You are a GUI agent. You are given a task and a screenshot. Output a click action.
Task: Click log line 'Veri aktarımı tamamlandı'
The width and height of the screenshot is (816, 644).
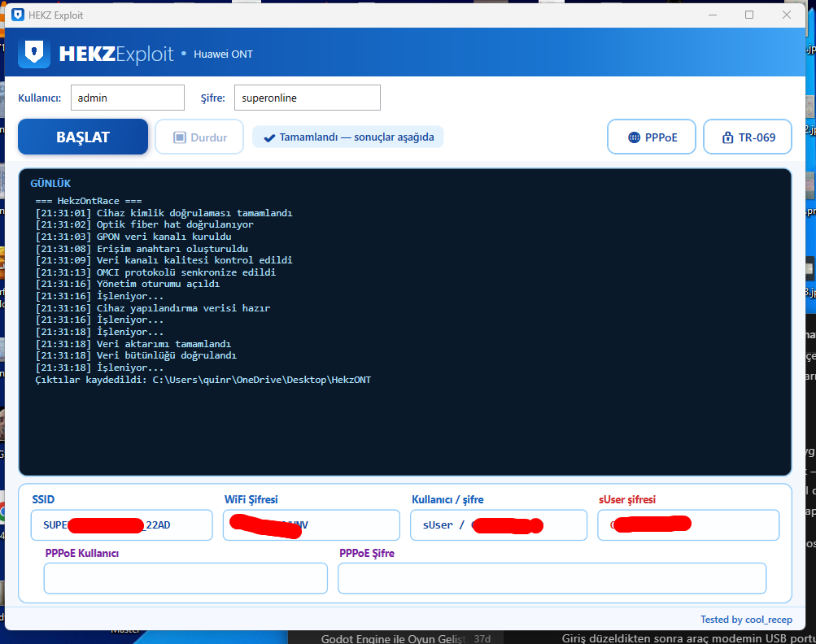point(133,344)
